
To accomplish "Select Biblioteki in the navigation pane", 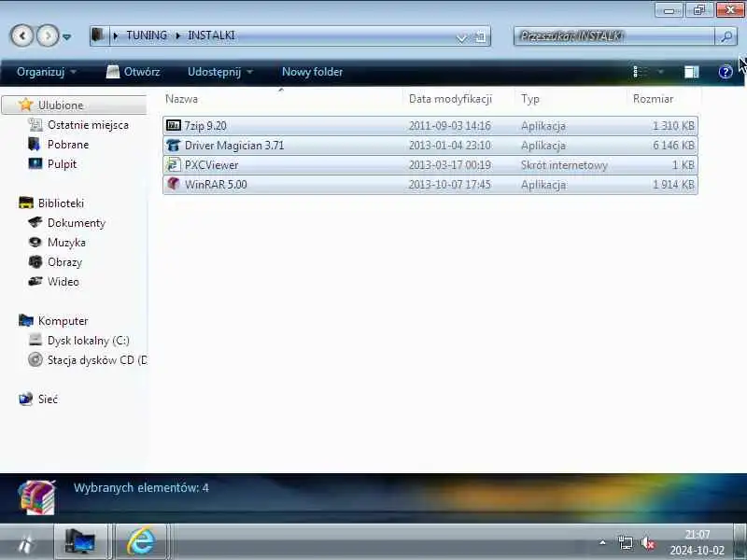I will [x=61, y=203].
